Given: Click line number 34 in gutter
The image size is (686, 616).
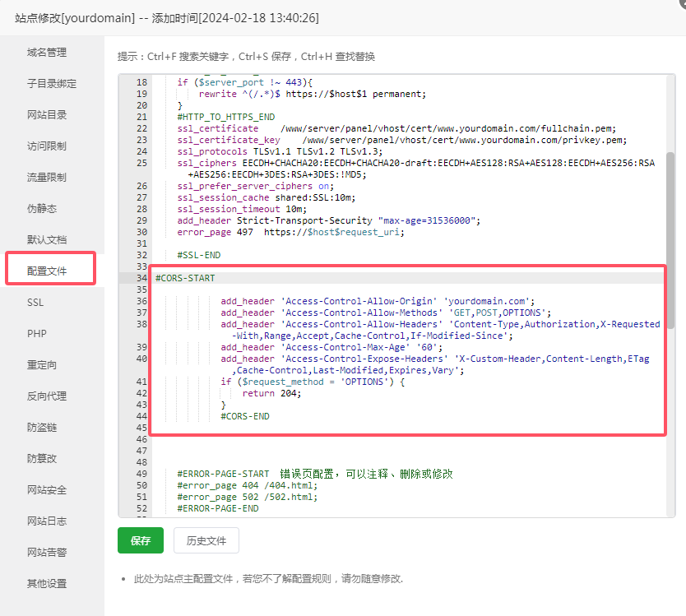Looking at the screenshot, I should (141, 278).
